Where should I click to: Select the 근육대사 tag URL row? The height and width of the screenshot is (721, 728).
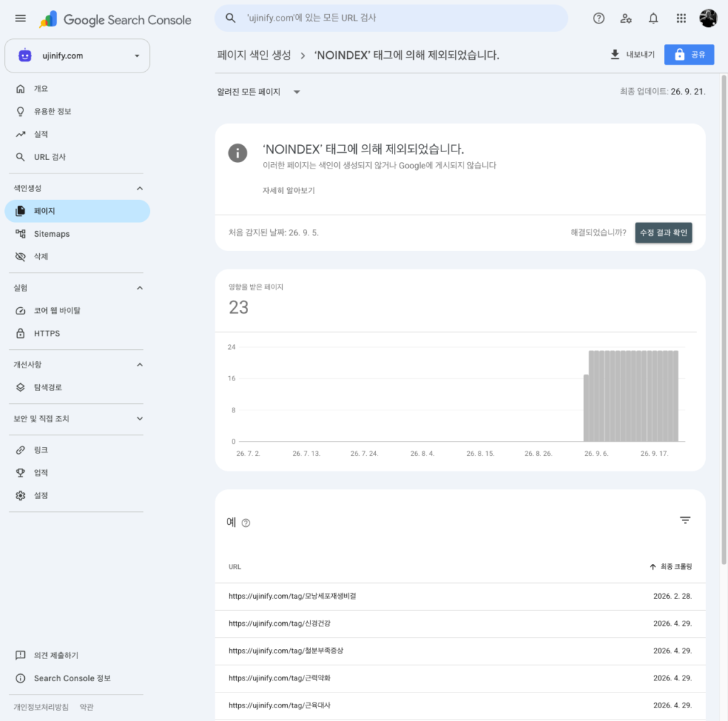point(460,706)
